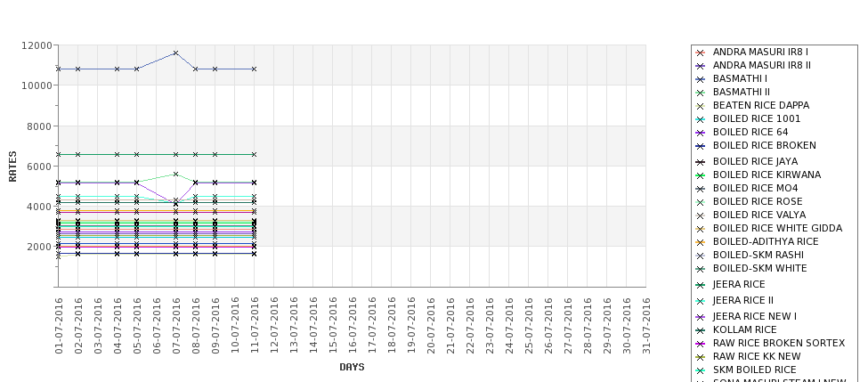Screen dimensions: 868x382
Task: Click the 8000 tick label on the rates axis
Action: 39,126
